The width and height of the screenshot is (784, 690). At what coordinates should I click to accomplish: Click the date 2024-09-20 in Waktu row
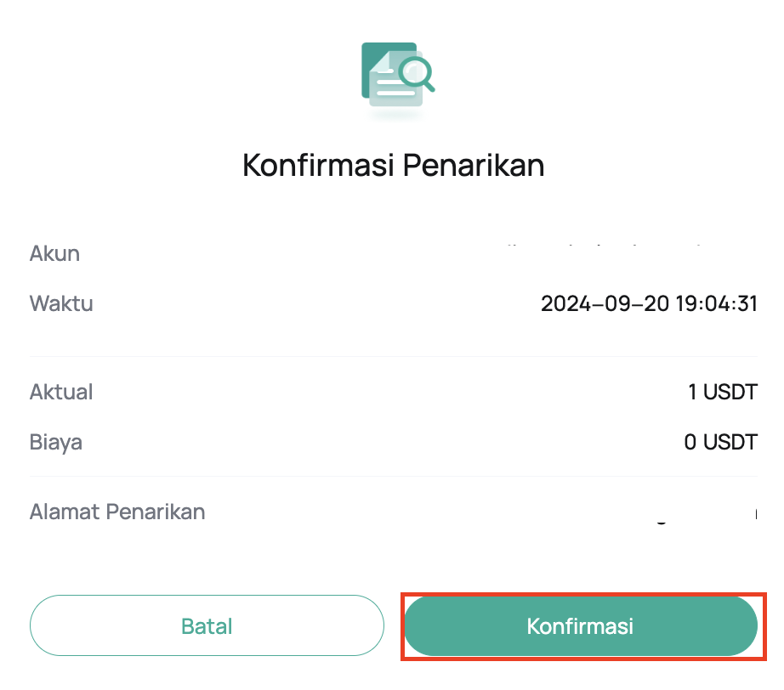coord(605,303)
